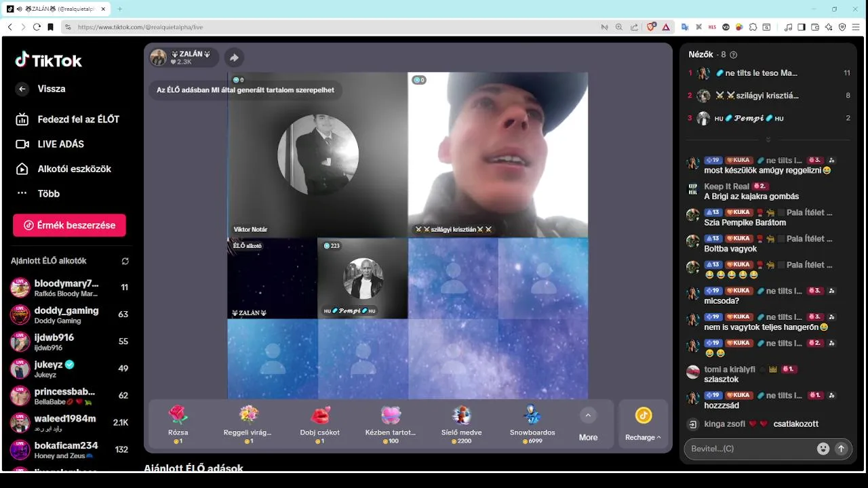Open second-ranked viewer szilágyi krisztiá
Viewport: 868px width, 488px height.
[769, 96]
